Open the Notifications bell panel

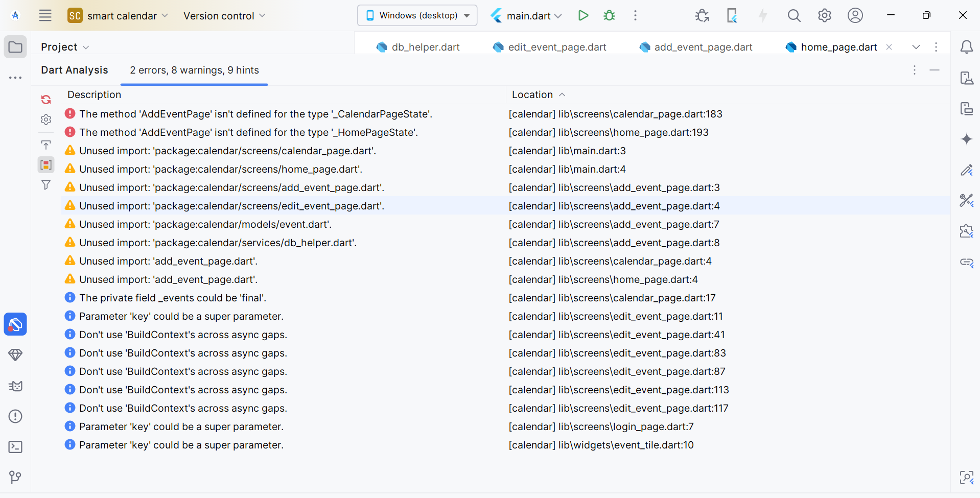[966, 47]
